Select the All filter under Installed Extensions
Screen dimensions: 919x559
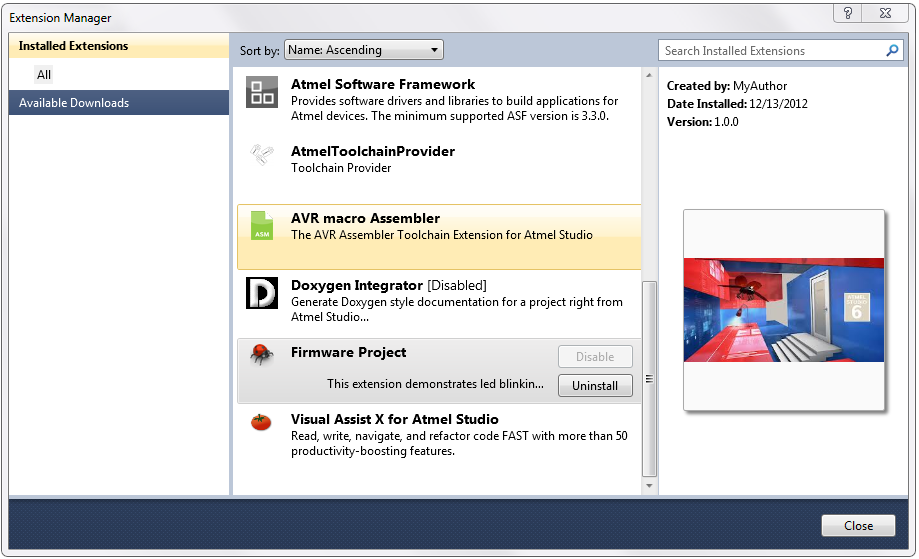pyautogui.click(x=44, y=75)
